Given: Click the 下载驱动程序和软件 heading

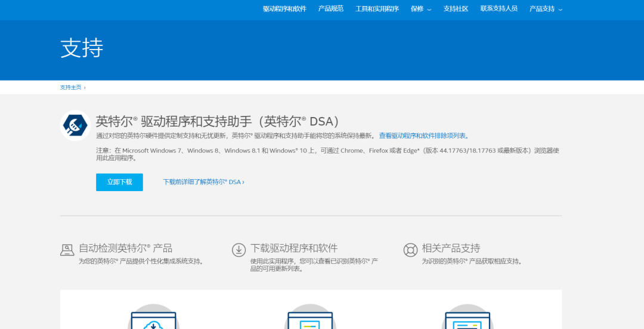Looking at the screenshot, I should coord(294,248).
